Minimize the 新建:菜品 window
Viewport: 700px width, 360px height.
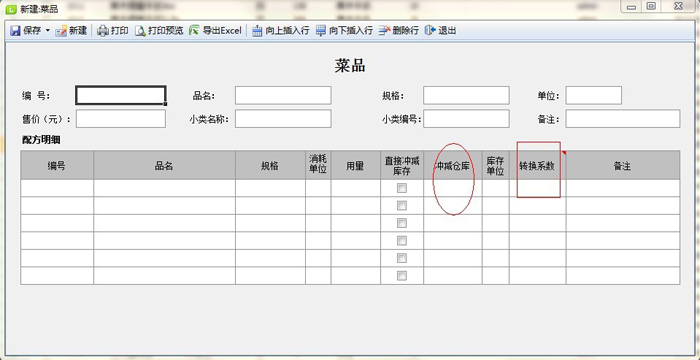(x=631, y=6)
